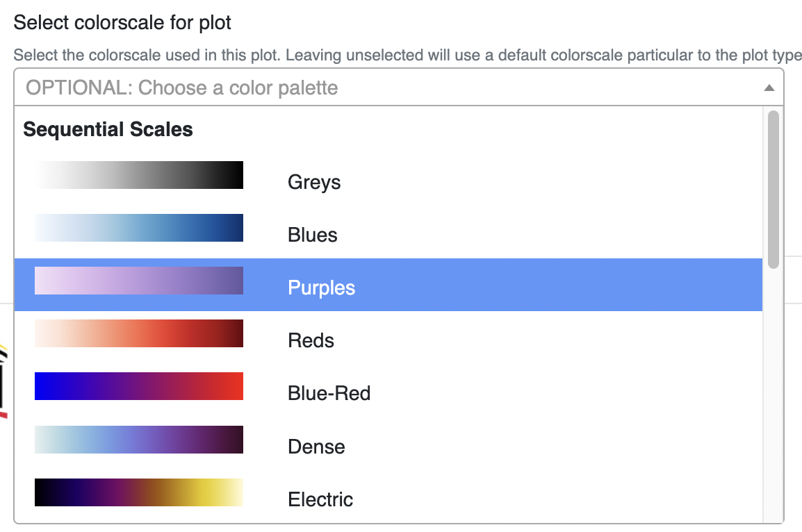The image size is (802, 532).
Task: Select the Electric colorscale option
Action: pos(320,499)
